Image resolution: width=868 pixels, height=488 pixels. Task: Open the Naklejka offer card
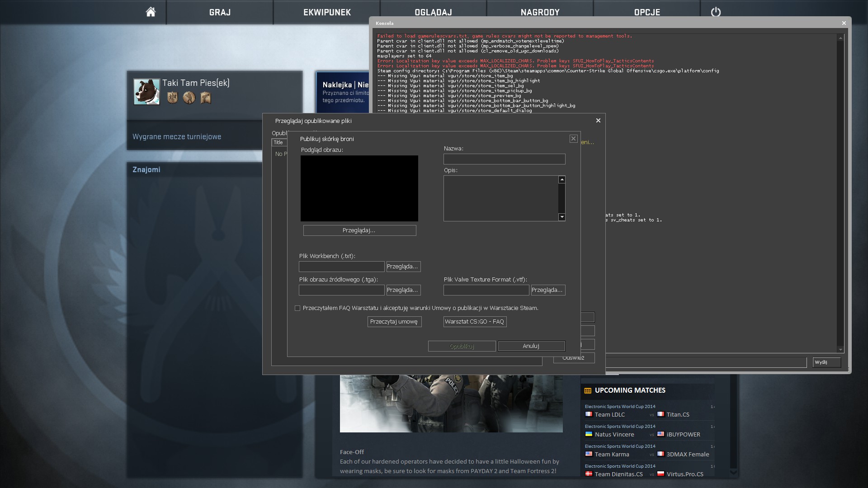343,92
